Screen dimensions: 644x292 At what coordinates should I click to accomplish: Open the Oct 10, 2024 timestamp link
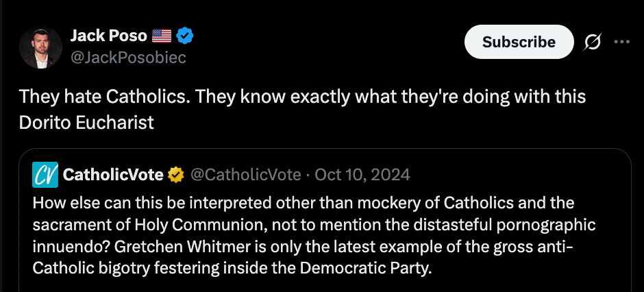coord(362,175)
